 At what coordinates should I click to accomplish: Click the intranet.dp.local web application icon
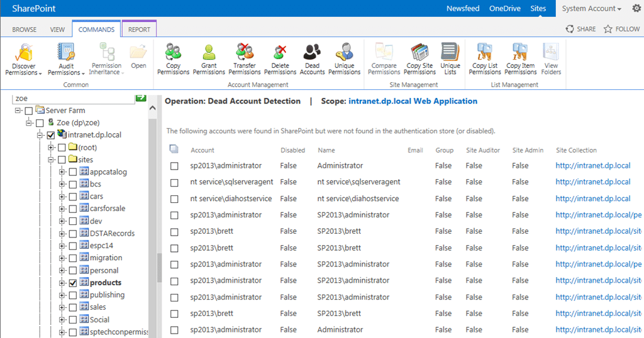point(62,134)
